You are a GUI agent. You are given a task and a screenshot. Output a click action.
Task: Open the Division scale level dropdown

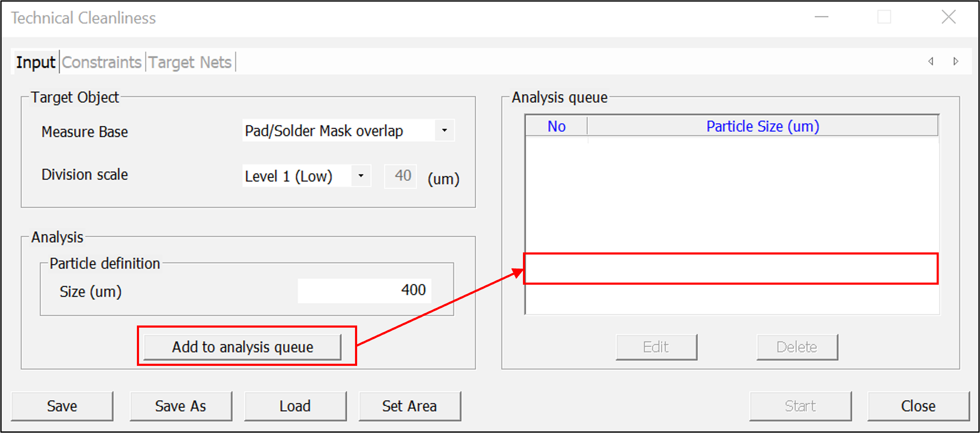coord(361,176)
